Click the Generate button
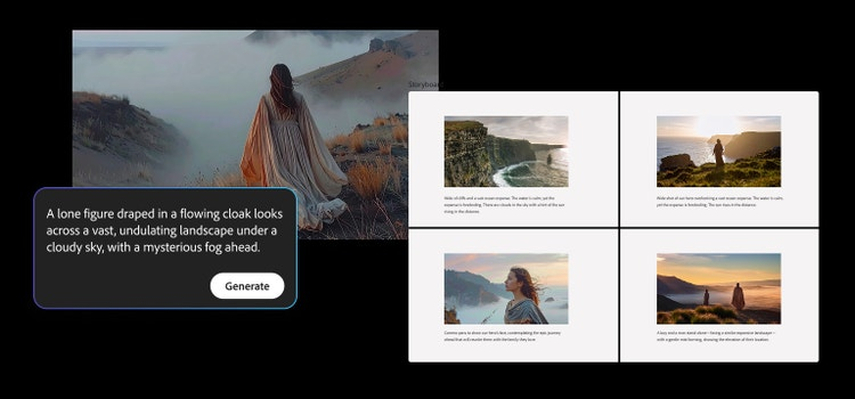Image resolution: width=855 pixels, height=399 pixels. click(x=247, y=286)
